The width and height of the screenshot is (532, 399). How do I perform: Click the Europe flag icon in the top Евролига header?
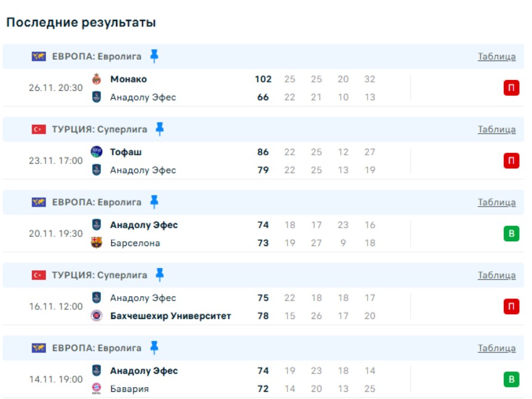click(x=39, y=57)
